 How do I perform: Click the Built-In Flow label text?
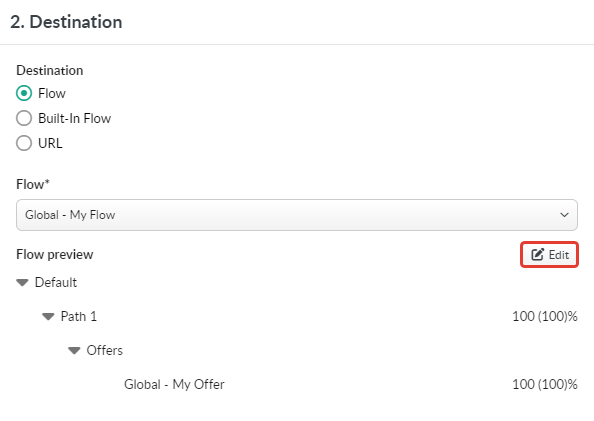coord(75,118)
